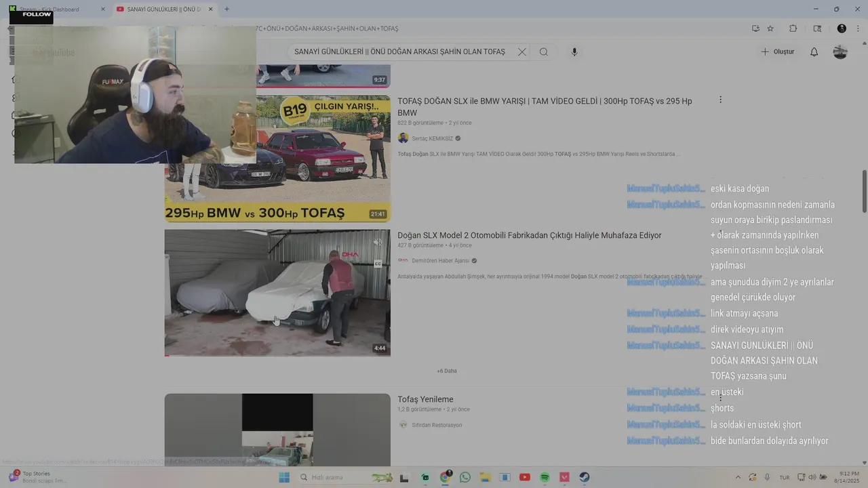Close the Kick Dashboard tab

click(x=103, y=9)
